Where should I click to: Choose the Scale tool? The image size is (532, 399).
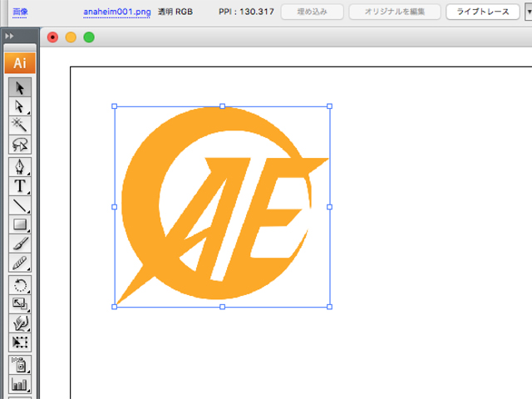coord(20,303)
